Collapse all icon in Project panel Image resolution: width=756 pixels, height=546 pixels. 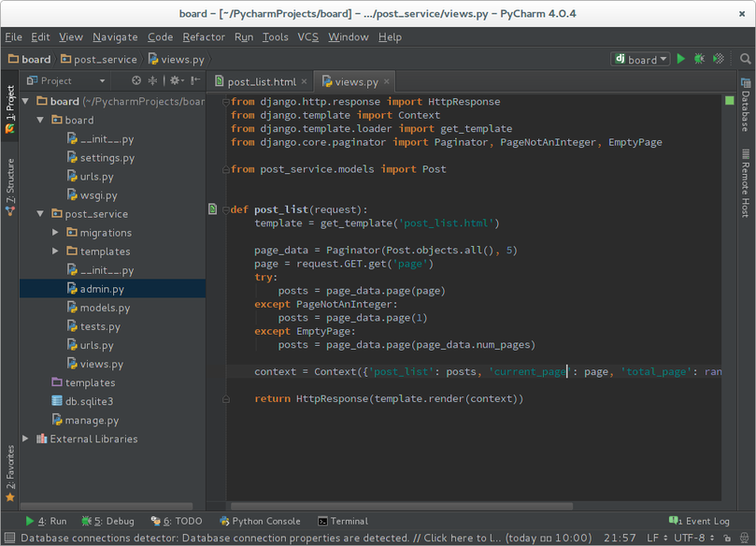pos(152,80)
